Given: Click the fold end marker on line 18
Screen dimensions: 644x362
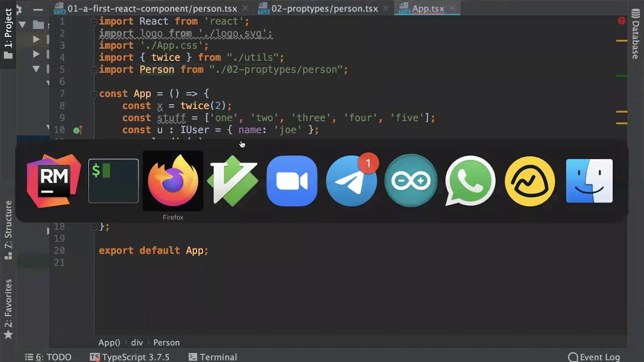Looking at the screenshot, I should pyautogui.click(x=94, y=227).
